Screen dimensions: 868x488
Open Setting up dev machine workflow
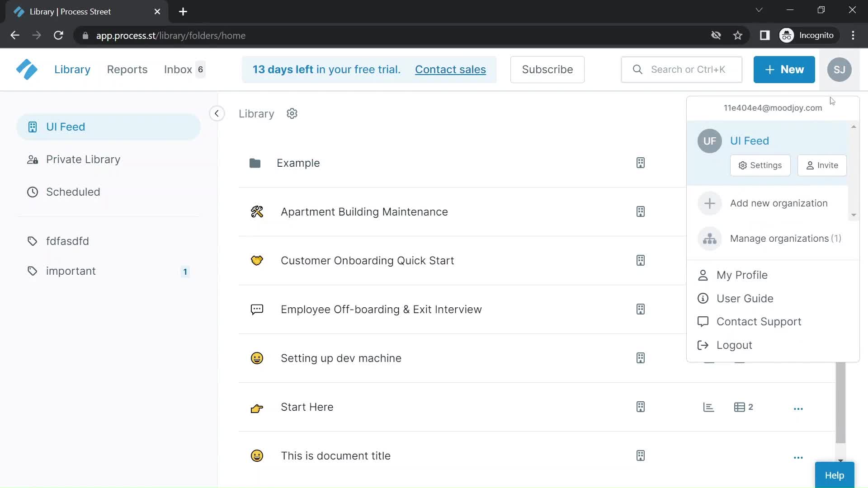[x=341, y=358]
